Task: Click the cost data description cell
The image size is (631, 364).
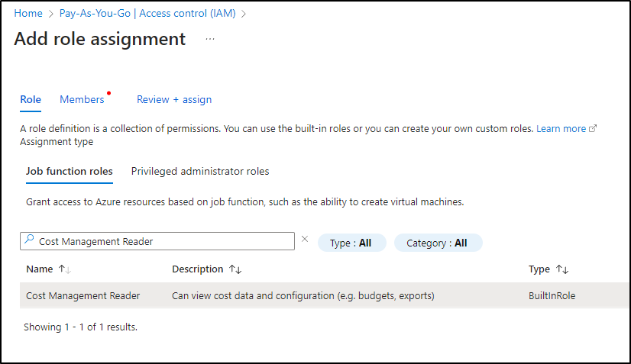Action: tap(303, 295)
